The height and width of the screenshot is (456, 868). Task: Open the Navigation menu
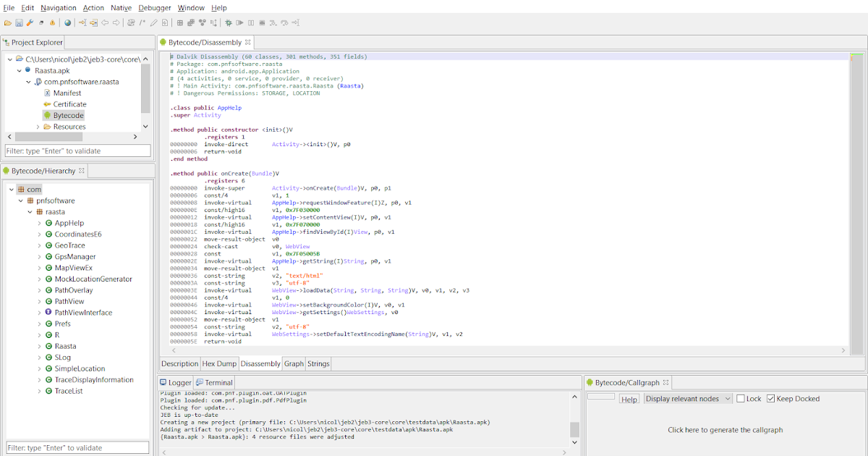[x=59, y=7]
